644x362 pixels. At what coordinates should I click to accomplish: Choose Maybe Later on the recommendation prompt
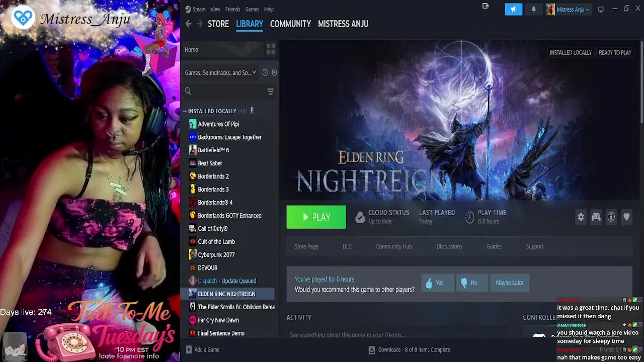510,283
